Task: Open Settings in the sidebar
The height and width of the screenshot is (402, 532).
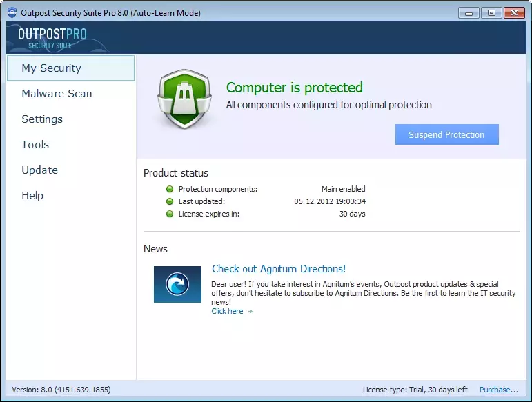Action: pyautogui.click(x=42, y=119)
